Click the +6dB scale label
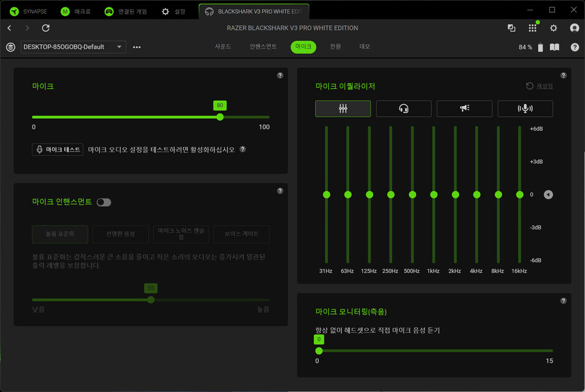The image size is (585, 392). pyautogui.click(x=536, y=129)
